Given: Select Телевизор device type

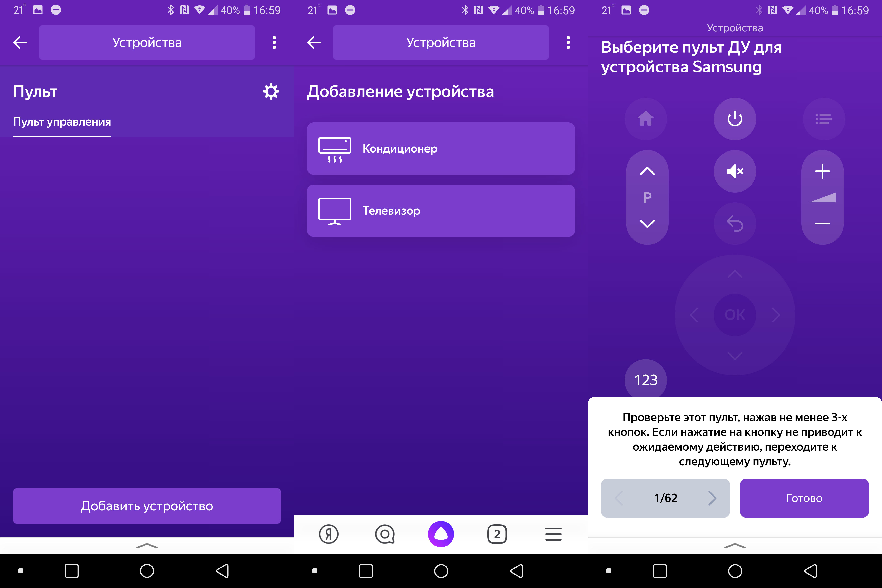Looking at the screenshot, I should click(x=441, y=210).
